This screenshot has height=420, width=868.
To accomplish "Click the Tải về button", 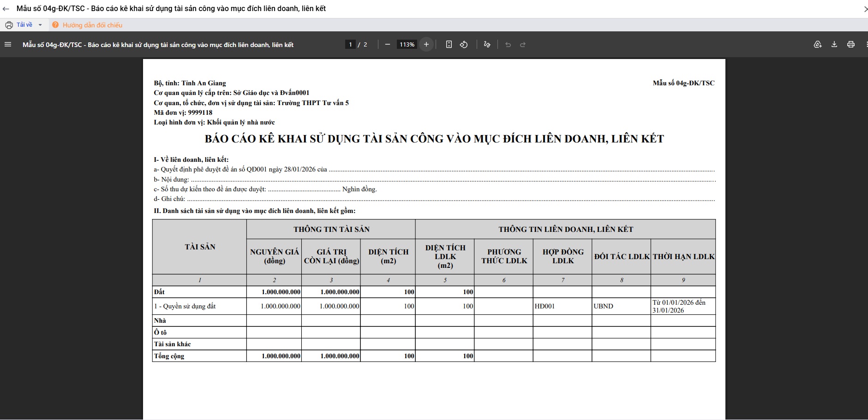I will point(24,25).
